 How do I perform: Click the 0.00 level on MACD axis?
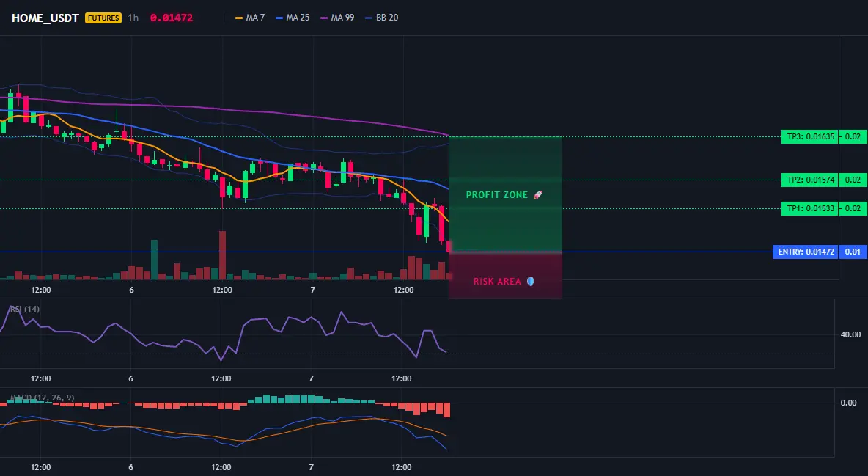848,403
